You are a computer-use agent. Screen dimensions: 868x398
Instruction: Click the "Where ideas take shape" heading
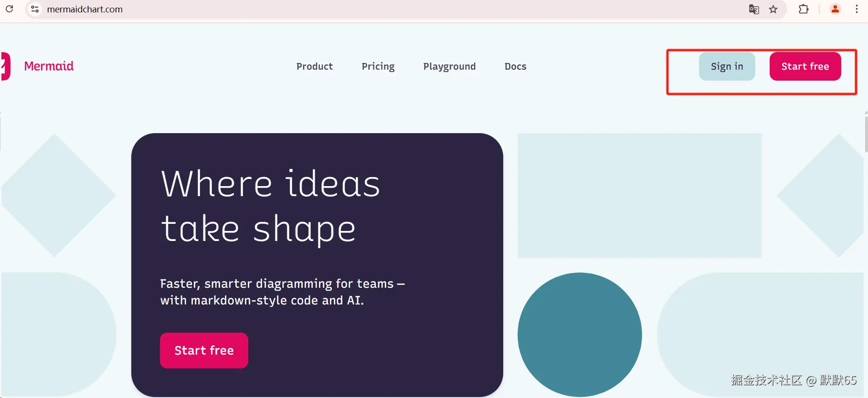[270, 206]
